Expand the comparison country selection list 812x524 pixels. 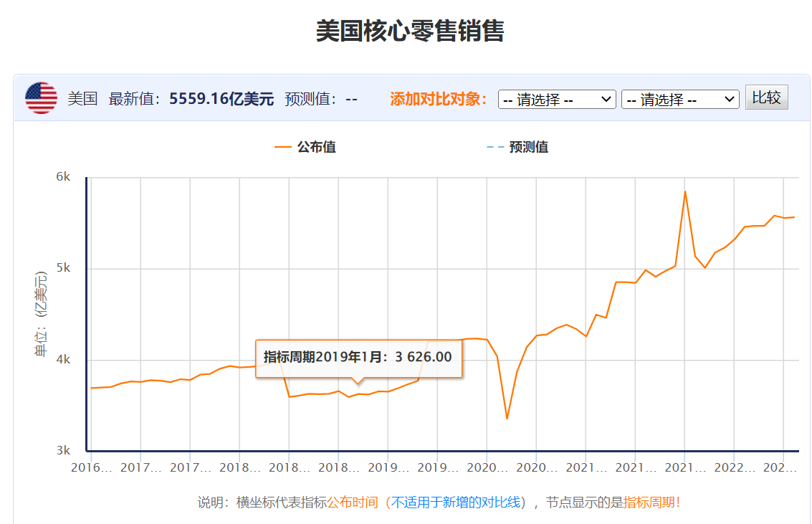[x=557, y=99]
